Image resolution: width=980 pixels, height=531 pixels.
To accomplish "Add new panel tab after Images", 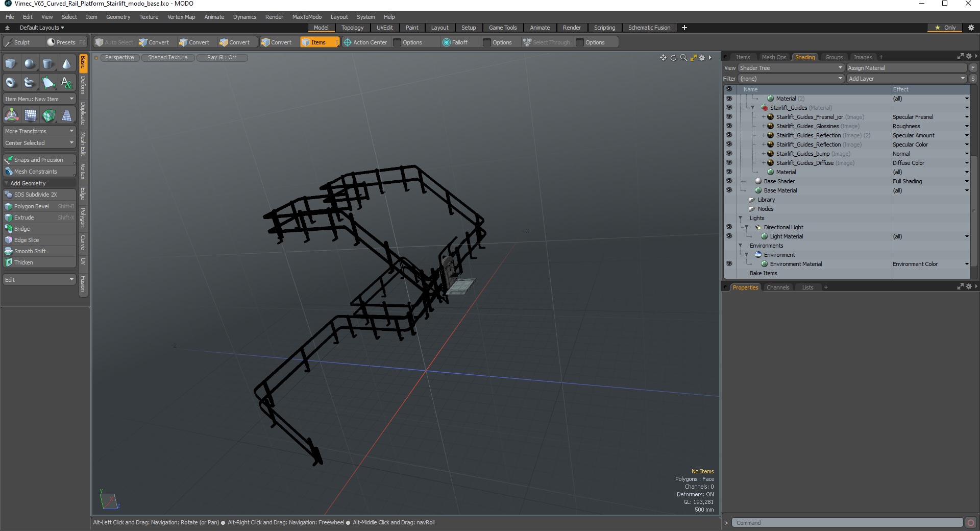I will pyautogui.click(x=881, y=57).
